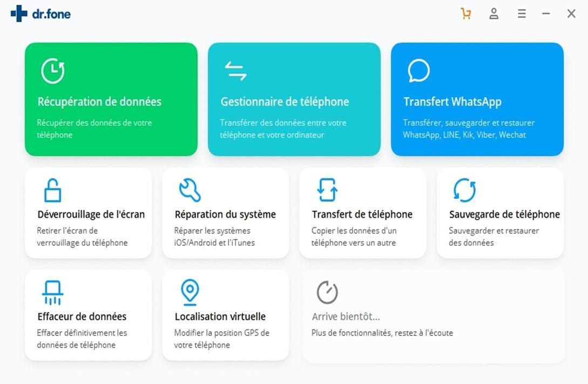
Task: Open the user account icon
Action: 494,14
